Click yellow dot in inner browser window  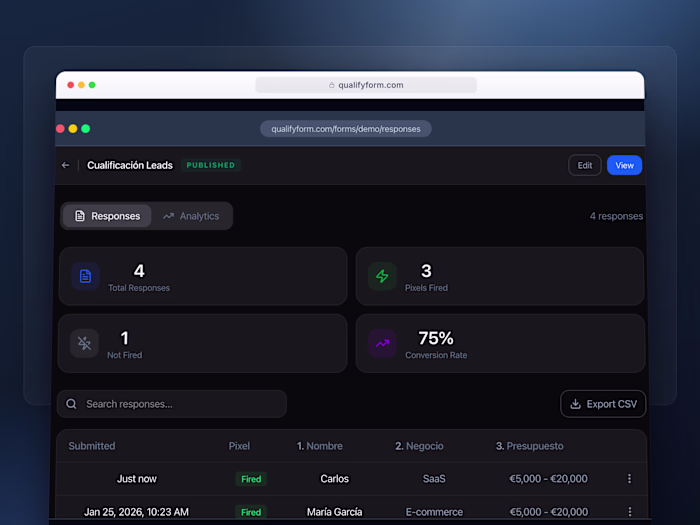coord(73,129)
